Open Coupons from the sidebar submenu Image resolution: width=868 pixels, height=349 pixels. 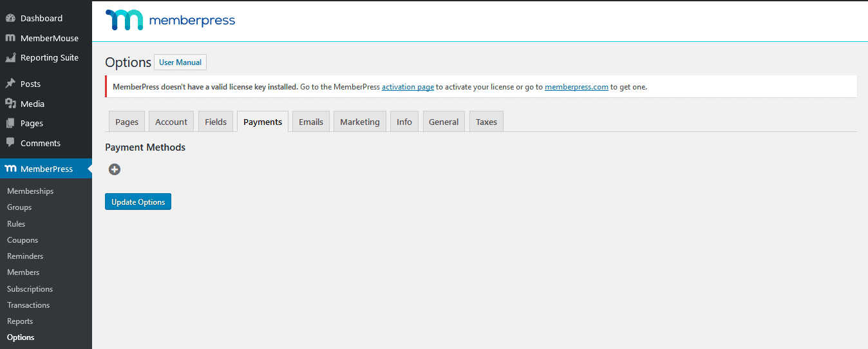pos(23,240)
